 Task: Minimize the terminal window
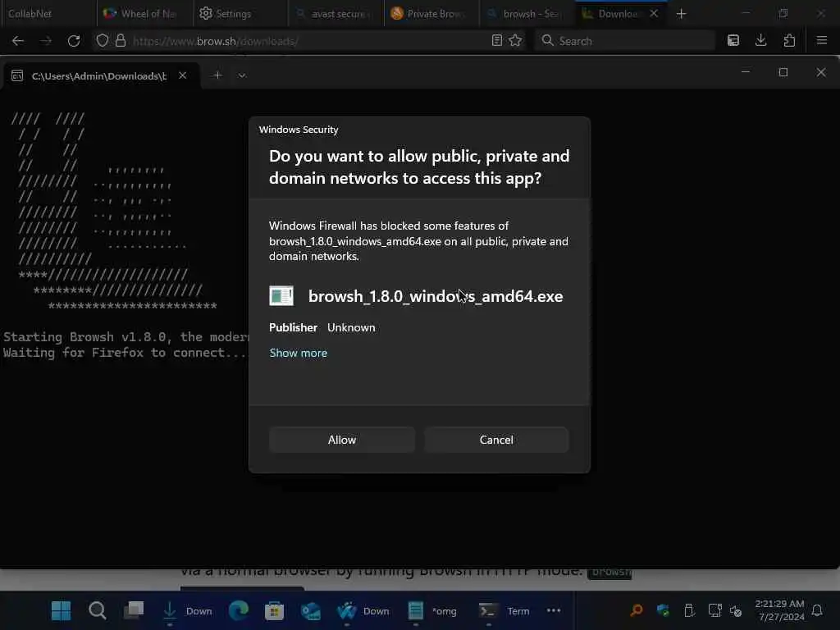click(745, 72)
